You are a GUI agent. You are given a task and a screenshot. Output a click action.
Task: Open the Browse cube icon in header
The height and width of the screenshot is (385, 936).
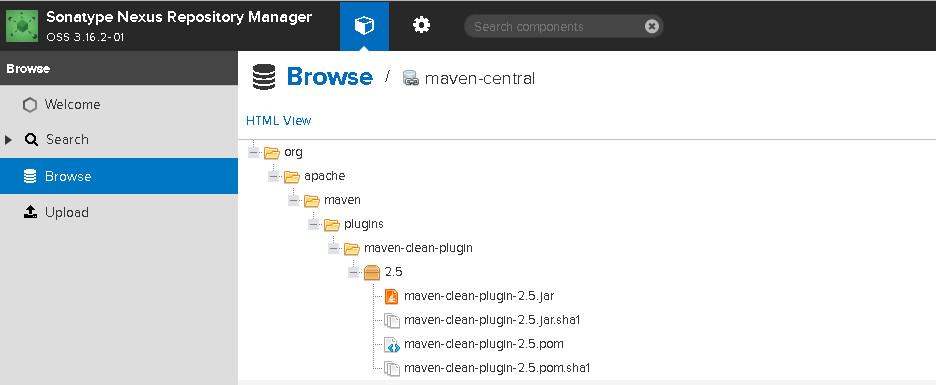click(364, 26)
